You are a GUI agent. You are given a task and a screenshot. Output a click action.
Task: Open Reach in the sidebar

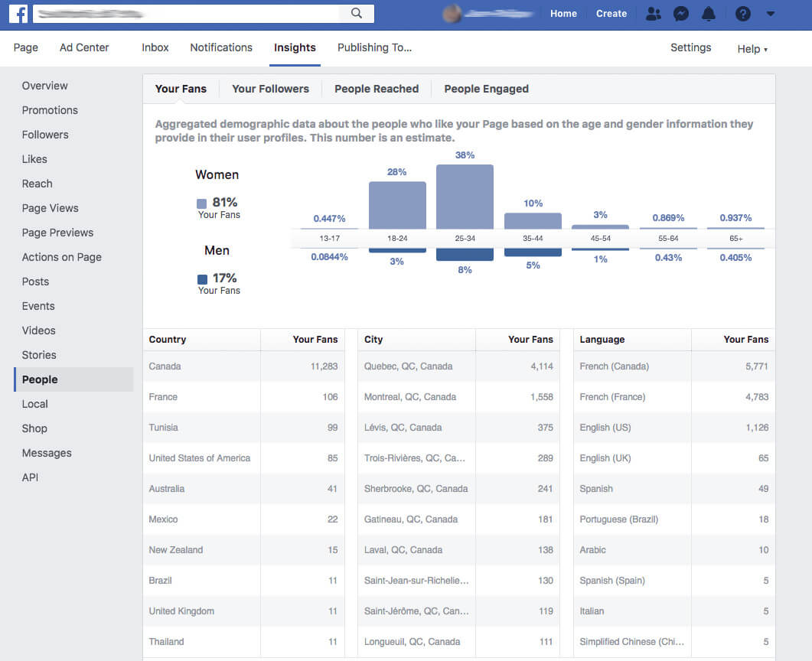coord(37,184)
